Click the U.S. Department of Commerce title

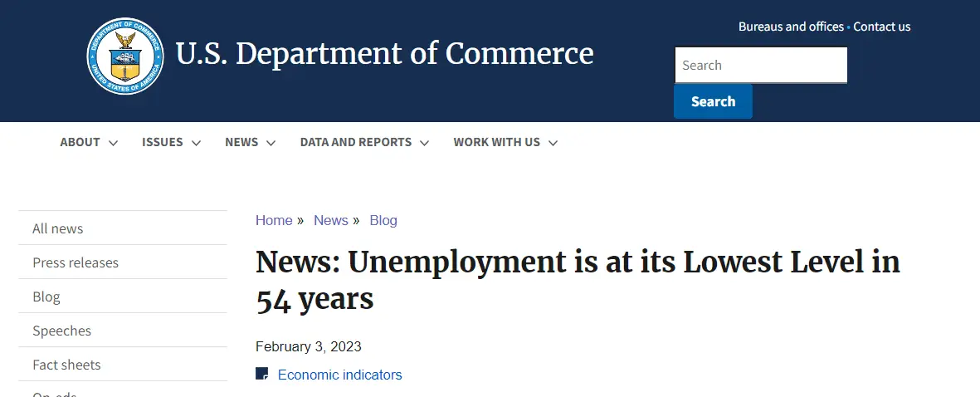tap(384, 54)
